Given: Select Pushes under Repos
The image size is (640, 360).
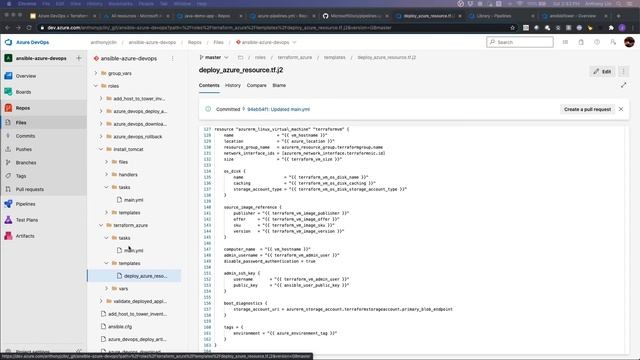Looking at the screenshot, I should coord(24,149).
